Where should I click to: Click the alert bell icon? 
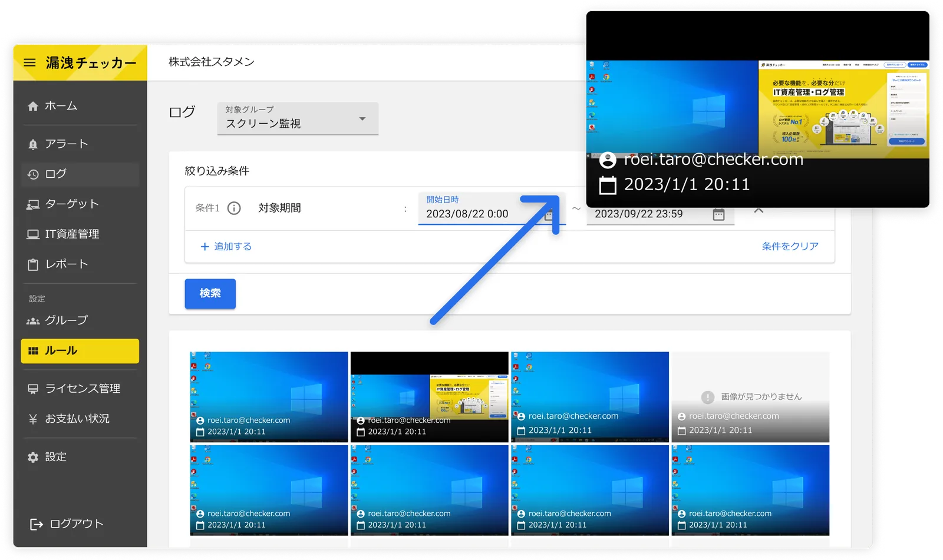pos(33,144)
